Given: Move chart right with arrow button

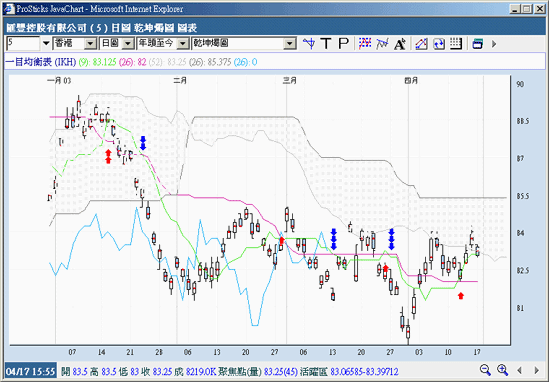Looking at the screenshot, I should (x=536, y=370).
